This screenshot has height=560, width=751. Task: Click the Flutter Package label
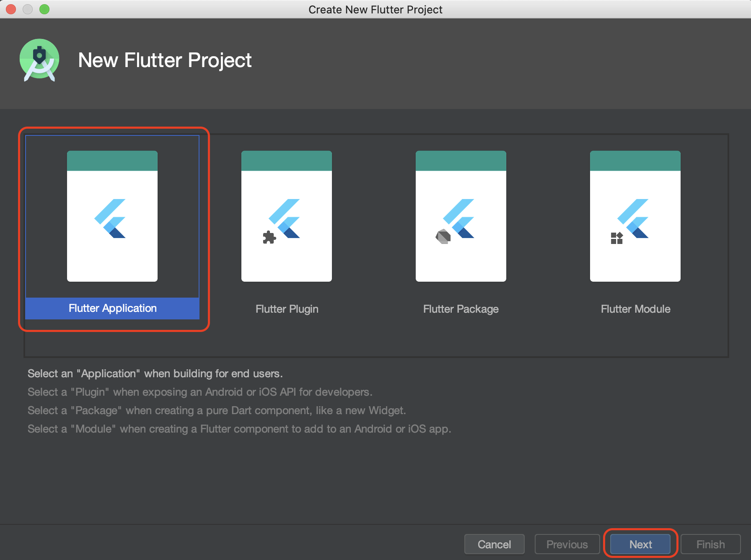pos(461,309)
